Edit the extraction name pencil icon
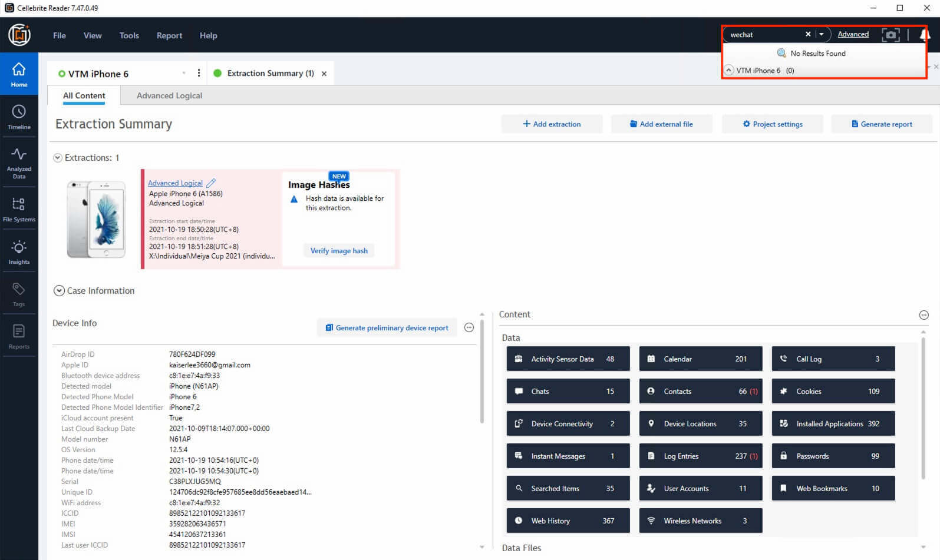The height and width of the screenshot is (560, 940). click(x=211, y=183)
